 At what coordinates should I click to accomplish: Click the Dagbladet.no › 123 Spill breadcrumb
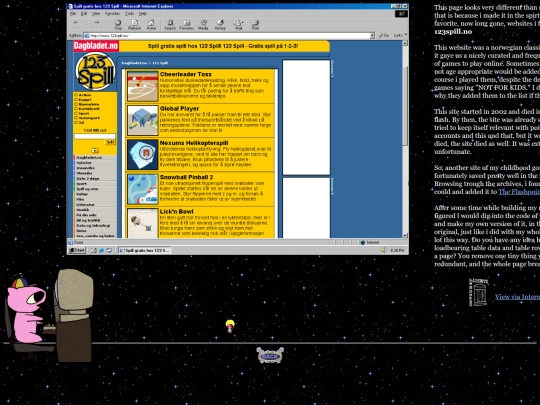(145, 63)
